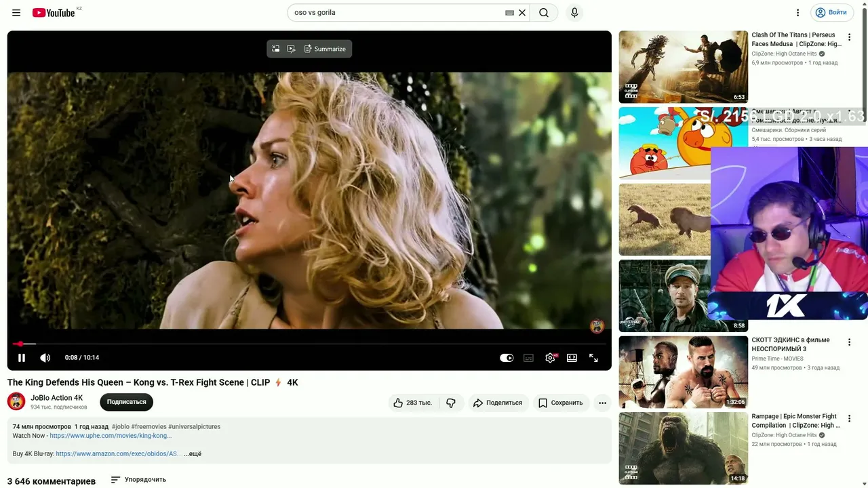Open the JoBlo Action 4K channel name

[x=57, y=398]
